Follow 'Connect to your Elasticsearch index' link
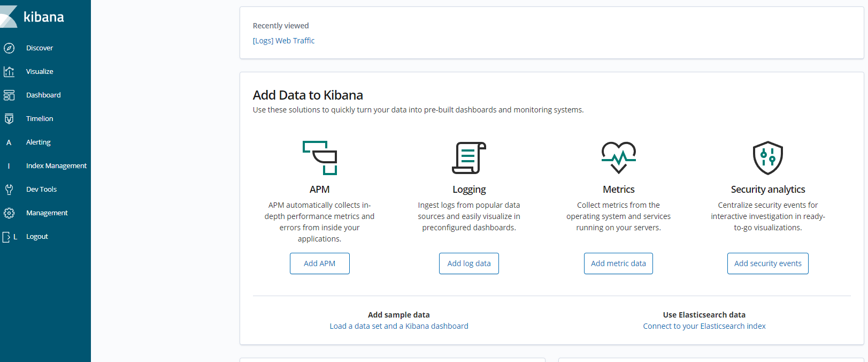The width and height of the screenshot is (868, 362). (x=704, y=326)
